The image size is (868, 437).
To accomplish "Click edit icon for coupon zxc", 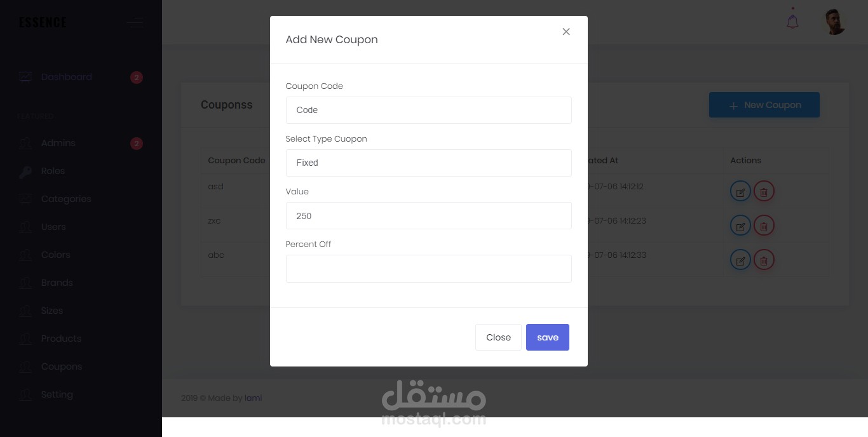I will [740, 225].
